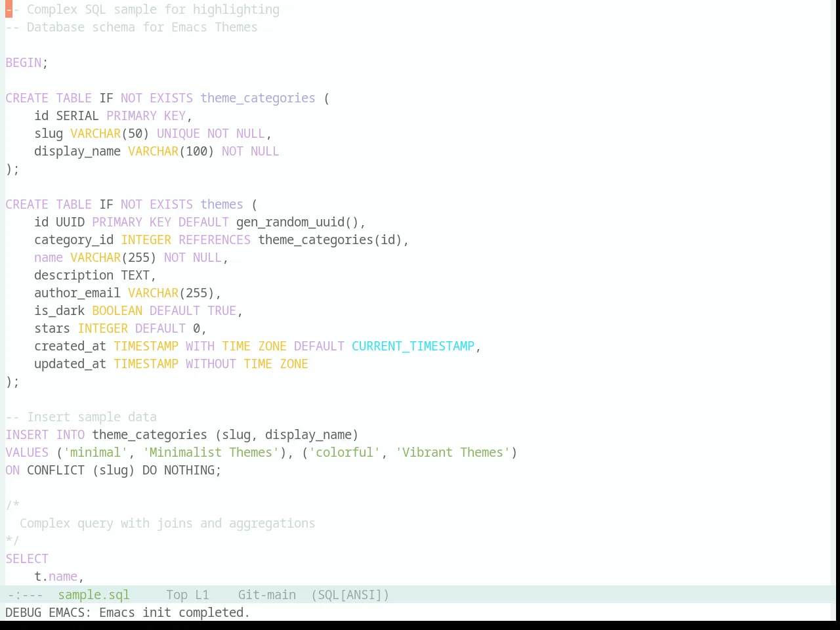Click the WITHOUT keyword on updated_at line
840x630 pixels.
point(211,364)
